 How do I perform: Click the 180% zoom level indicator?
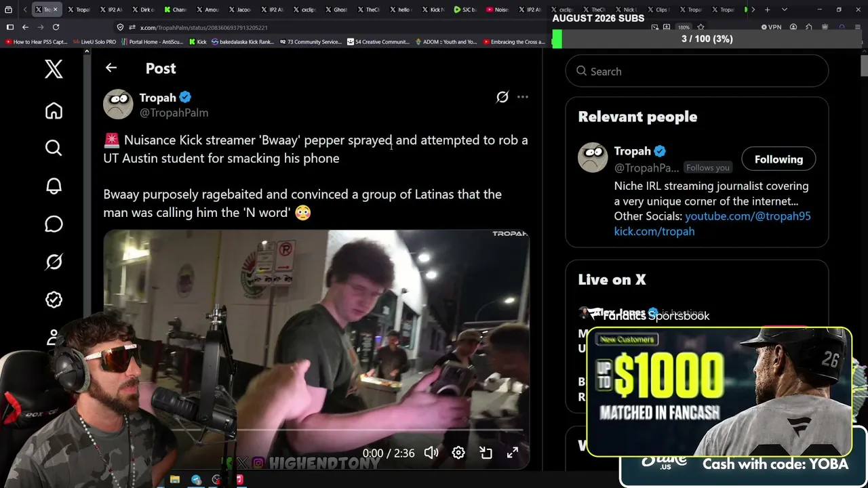coord(684,27)
